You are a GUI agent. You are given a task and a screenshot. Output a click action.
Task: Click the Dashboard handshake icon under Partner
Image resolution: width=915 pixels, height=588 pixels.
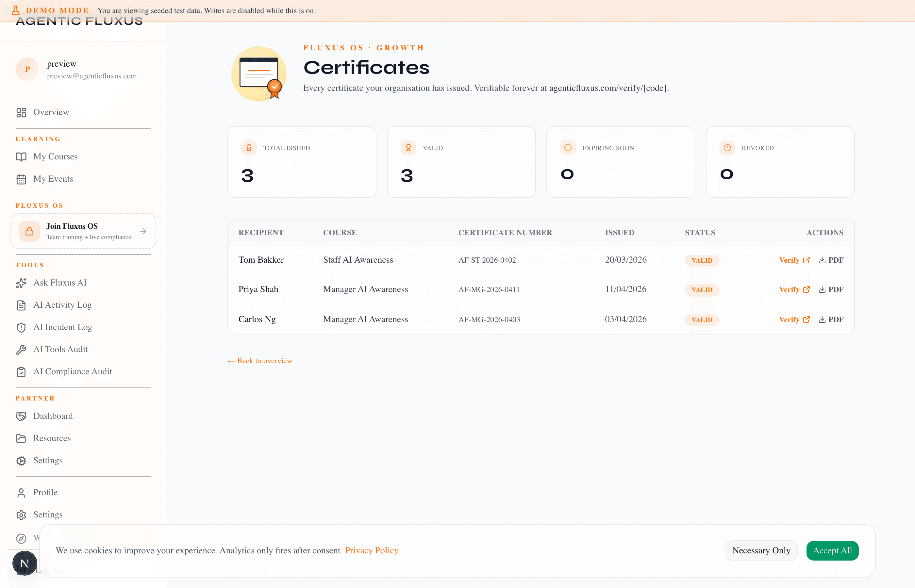coord(21,416)
